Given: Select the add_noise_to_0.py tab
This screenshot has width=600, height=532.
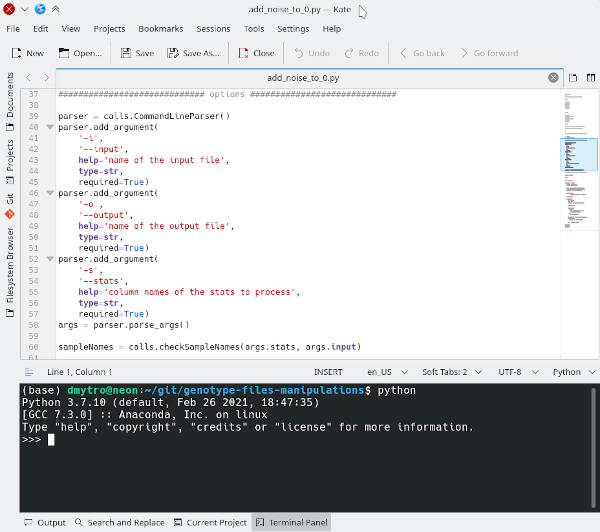Looking at the screenshot, I should click(303, 78).
